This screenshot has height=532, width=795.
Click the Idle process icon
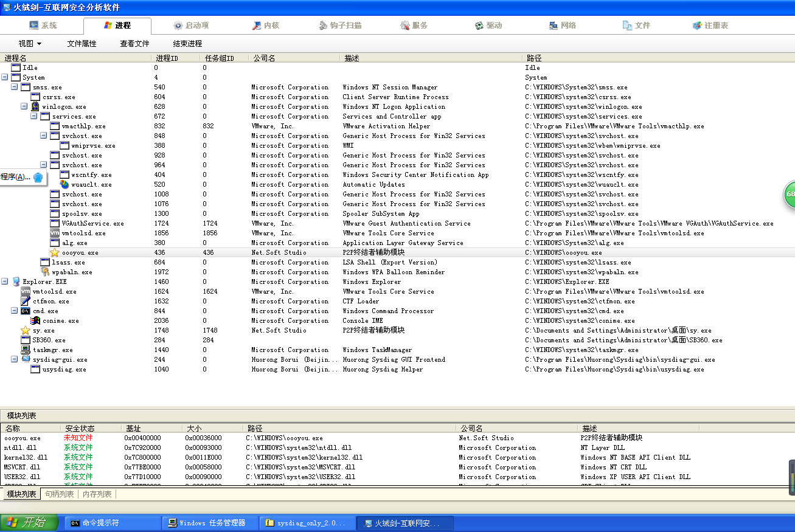pos(16,67)
